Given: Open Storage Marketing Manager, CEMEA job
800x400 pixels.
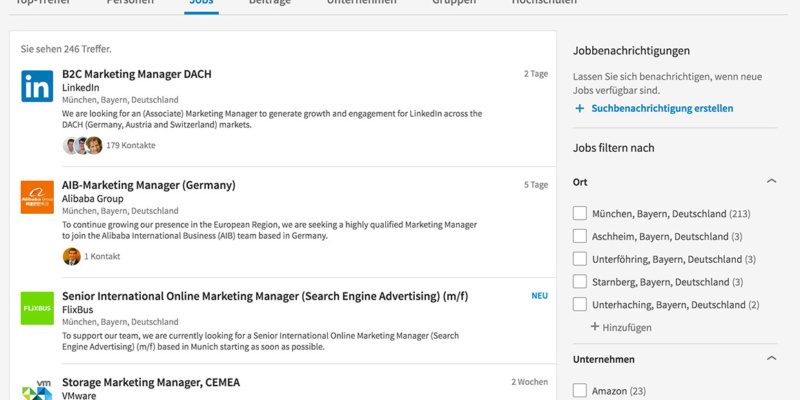Looking at the screenshot, I should pos(151,382).
